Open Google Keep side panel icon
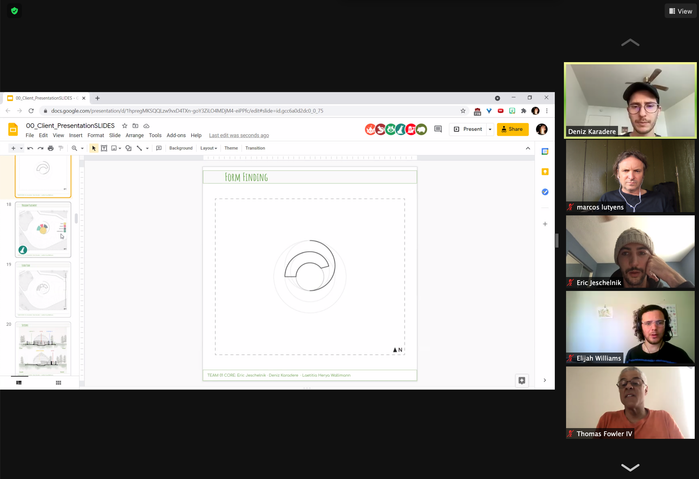 (545, 172)
